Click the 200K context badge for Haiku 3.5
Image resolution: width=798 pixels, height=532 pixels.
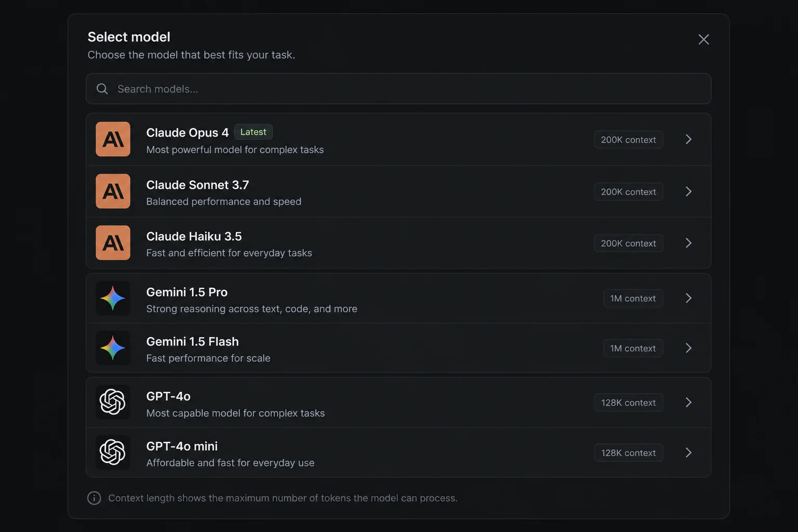pyautogui.click(x=628, y=243)
